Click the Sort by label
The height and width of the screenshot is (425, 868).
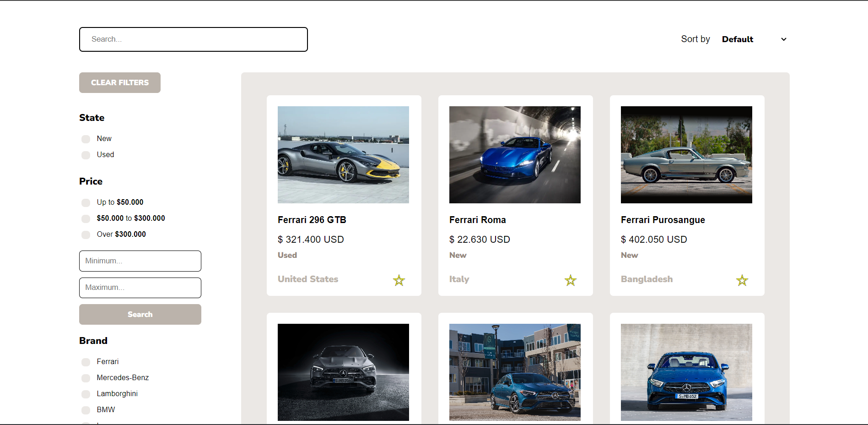pyautogui.click(x=695, y=39)
